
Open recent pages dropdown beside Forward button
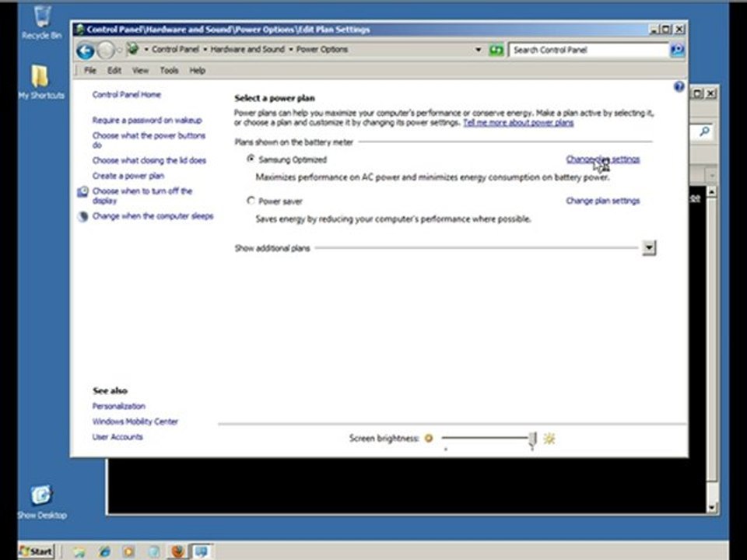click(119, 50)
